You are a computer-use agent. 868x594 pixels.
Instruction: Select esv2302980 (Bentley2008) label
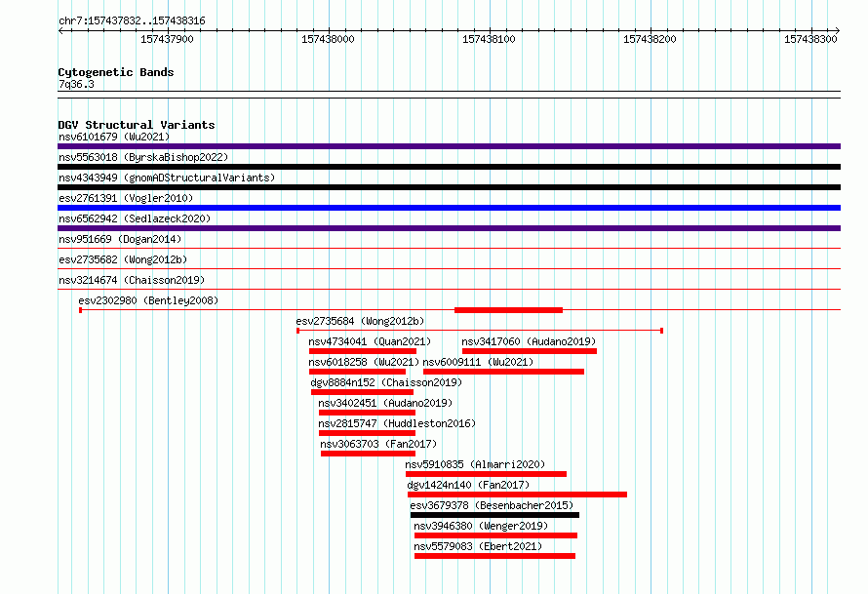click(148, 300)
